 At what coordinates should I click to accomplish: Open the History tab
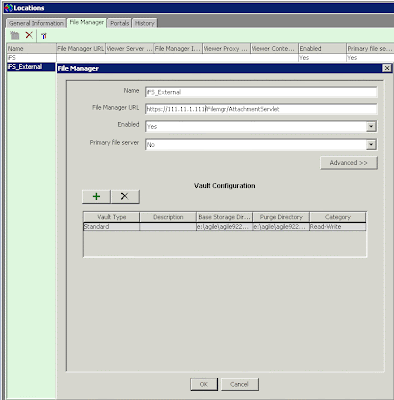click(x=145, y=23)
